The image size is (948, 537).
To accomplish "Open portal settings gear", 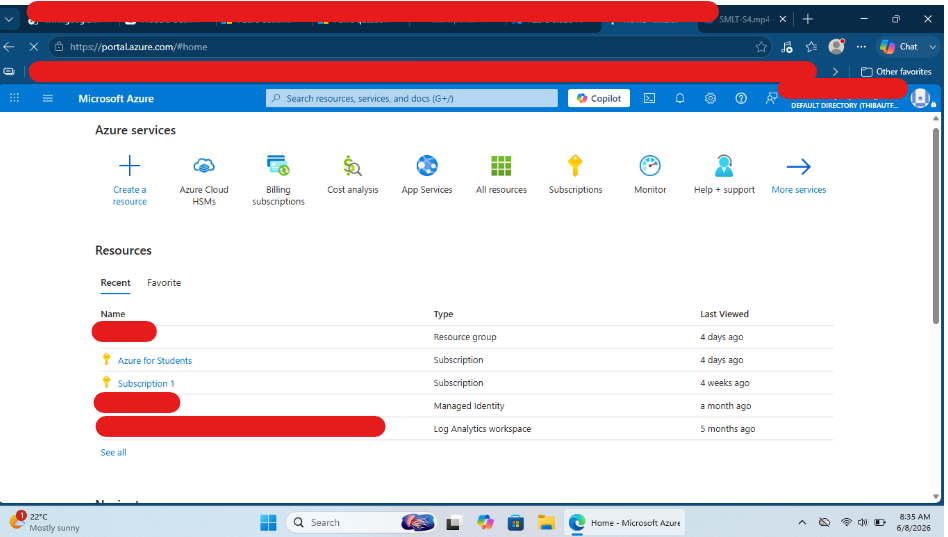I will pyautogui.click(x=710, y=98).
